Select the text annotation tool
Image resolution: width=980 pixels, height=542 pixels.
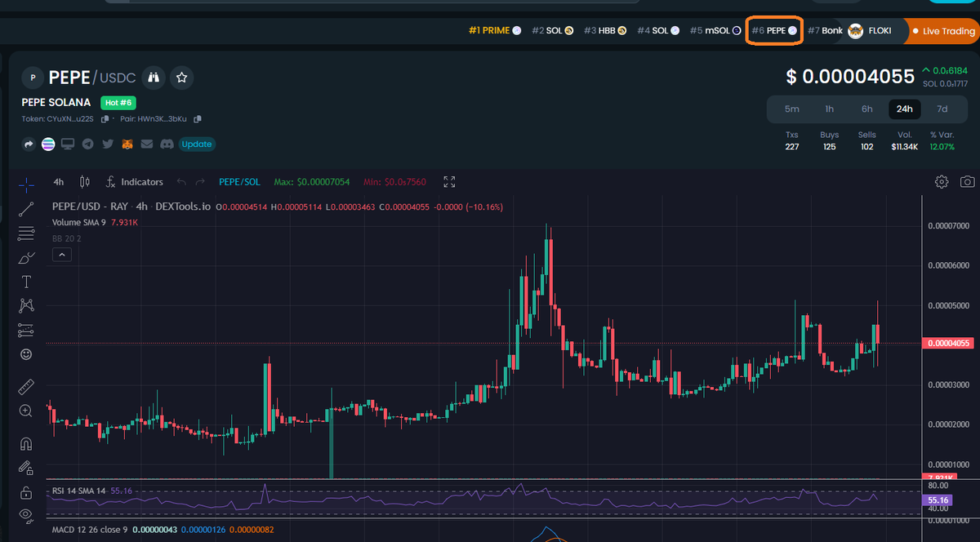point(26,282)
